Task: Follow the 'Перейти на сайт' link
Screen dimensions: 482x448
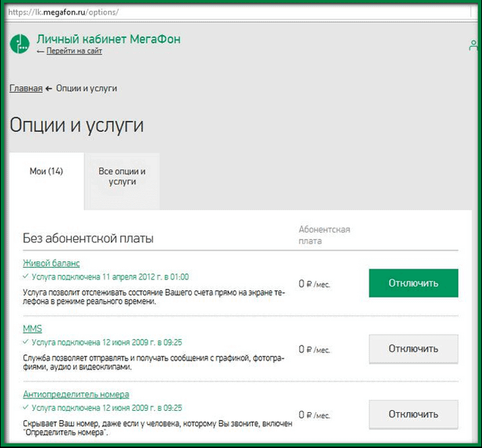Action: coord(74,51)
